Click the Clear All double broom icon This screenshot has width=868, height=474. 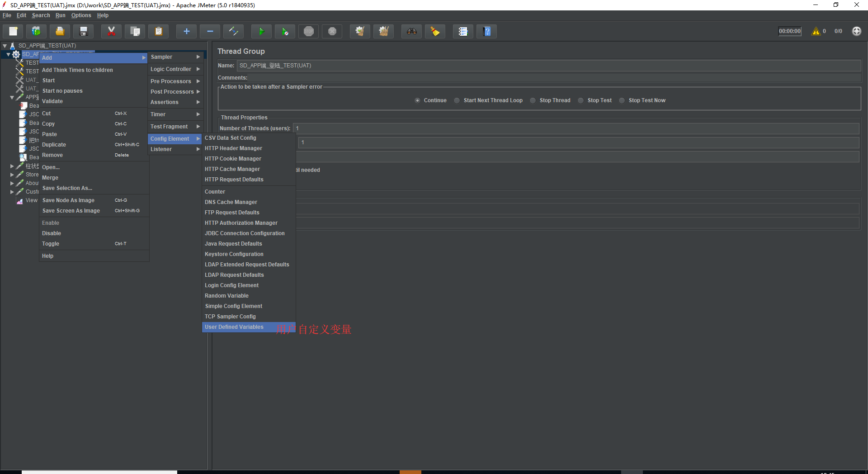click(383, 31)
